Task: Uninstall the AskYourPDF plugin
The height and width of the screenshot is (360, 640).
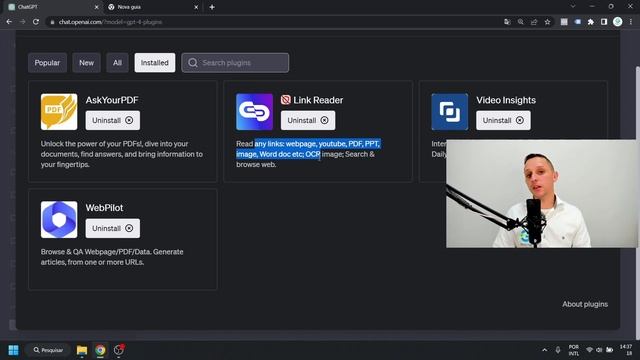Action: pyautogui.click(x=113, y=120)
